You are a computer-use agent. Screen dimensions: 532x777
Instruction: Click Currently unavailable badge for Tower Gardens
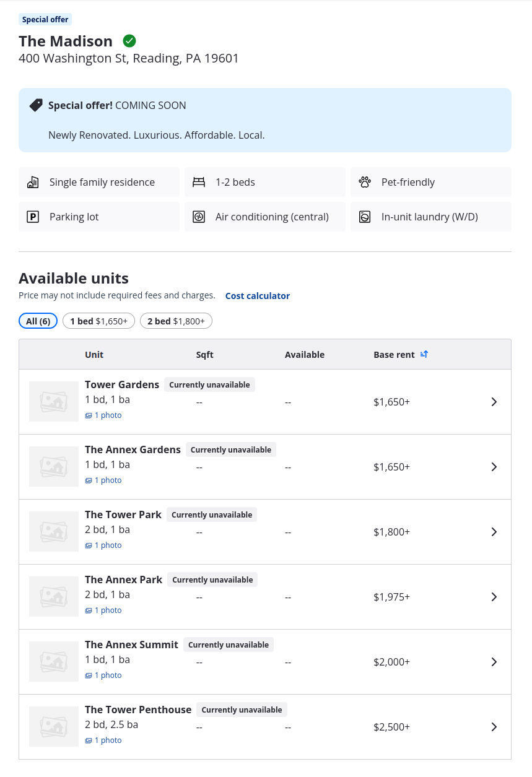click(x=209, y=384)
